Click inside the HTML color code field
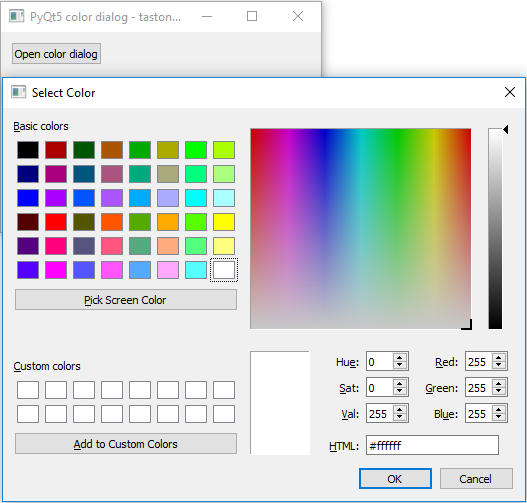The image size is (527, 503). click(x=432, y=445)
